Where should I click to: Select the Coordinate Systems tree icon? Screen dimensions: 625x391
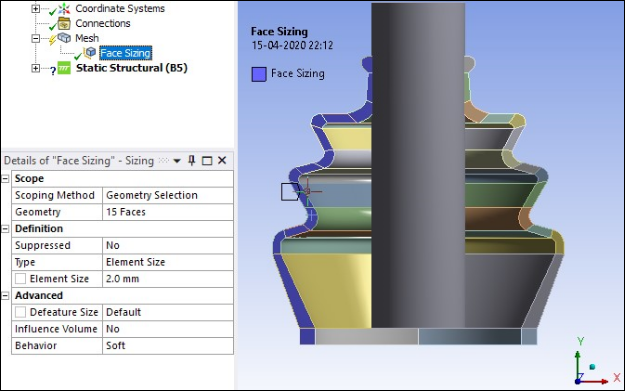[x=64, y=8]
